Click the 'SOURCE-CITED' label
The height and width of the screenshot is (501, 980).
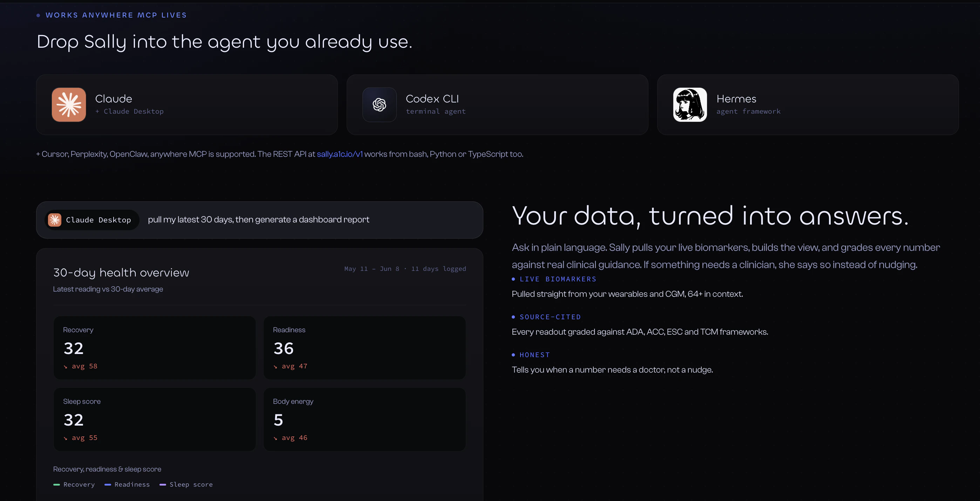click(x=550, y=317)
